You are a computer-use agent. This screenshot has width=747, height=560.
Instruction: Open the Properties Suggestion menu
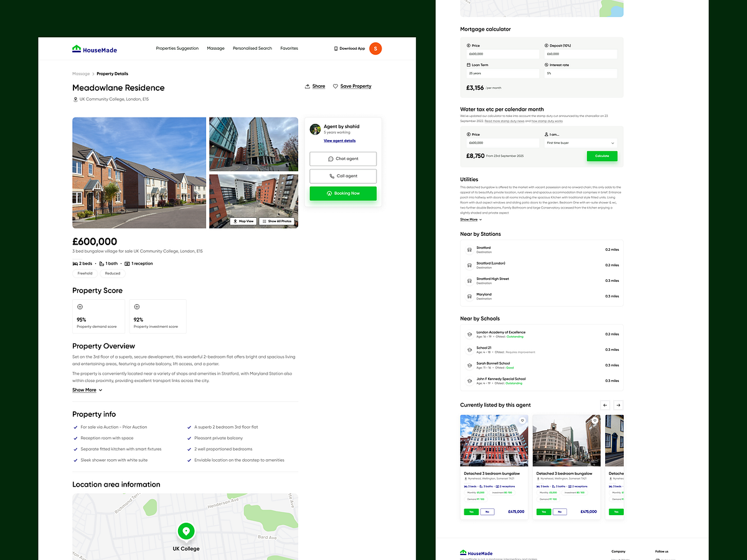click(x=177, y=48)
